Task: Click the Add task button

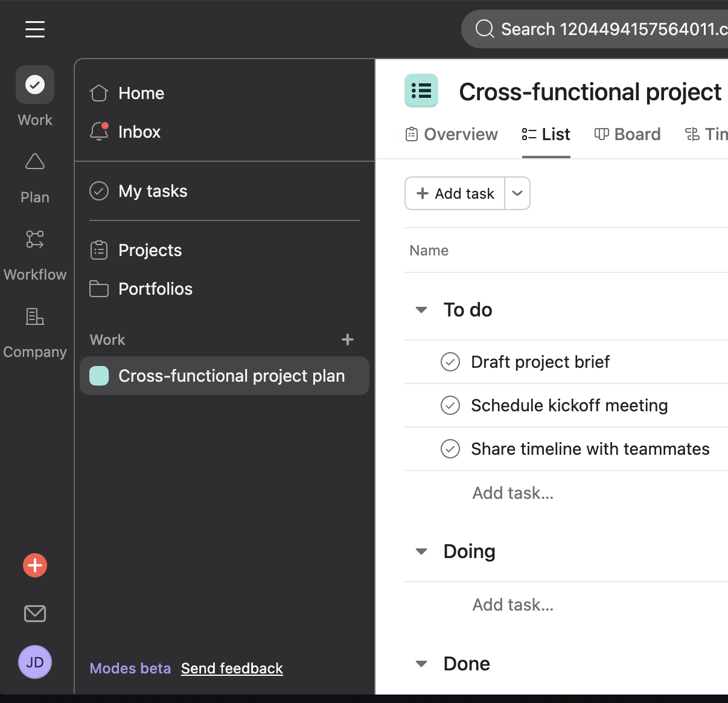Action: (x=455, y=193)
